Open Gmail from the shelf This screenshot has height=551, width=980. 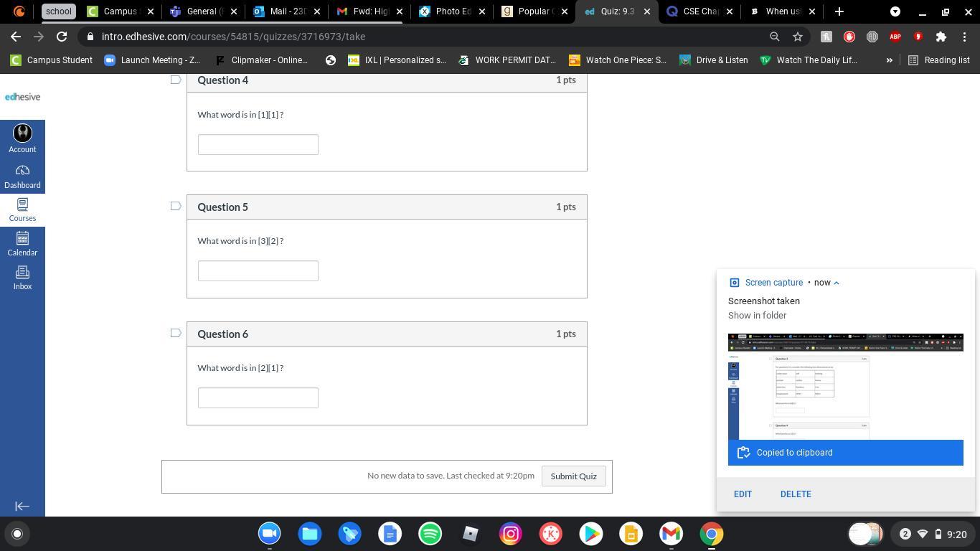672,534
